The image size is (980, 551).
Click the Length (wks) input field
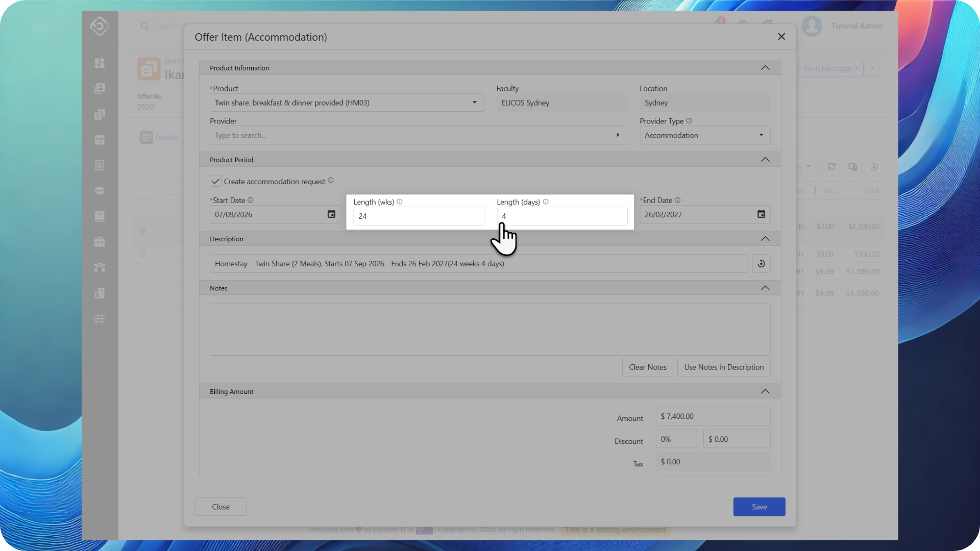point(418,216)
